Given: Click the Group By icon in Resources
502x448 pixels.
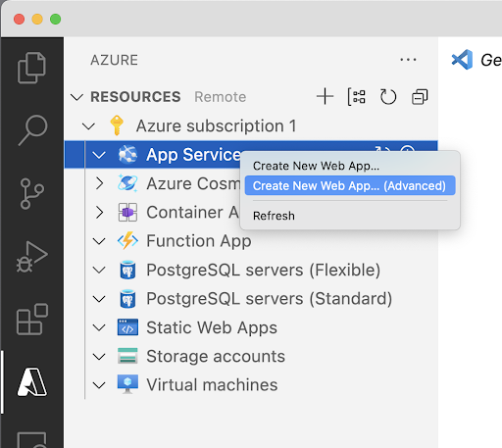Looking at the screenshot, I should (356, 97).
